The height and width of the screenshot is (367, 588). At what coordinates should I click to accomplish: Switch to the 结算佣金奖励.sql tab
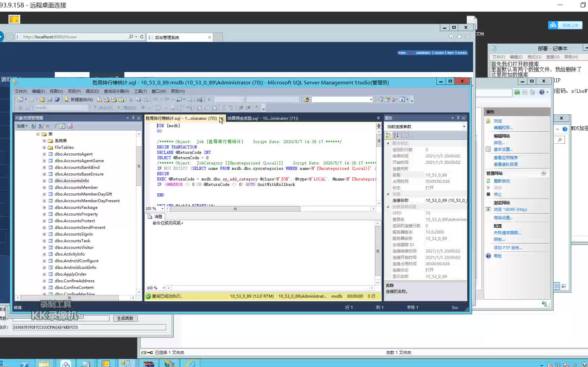click(263, 118)
